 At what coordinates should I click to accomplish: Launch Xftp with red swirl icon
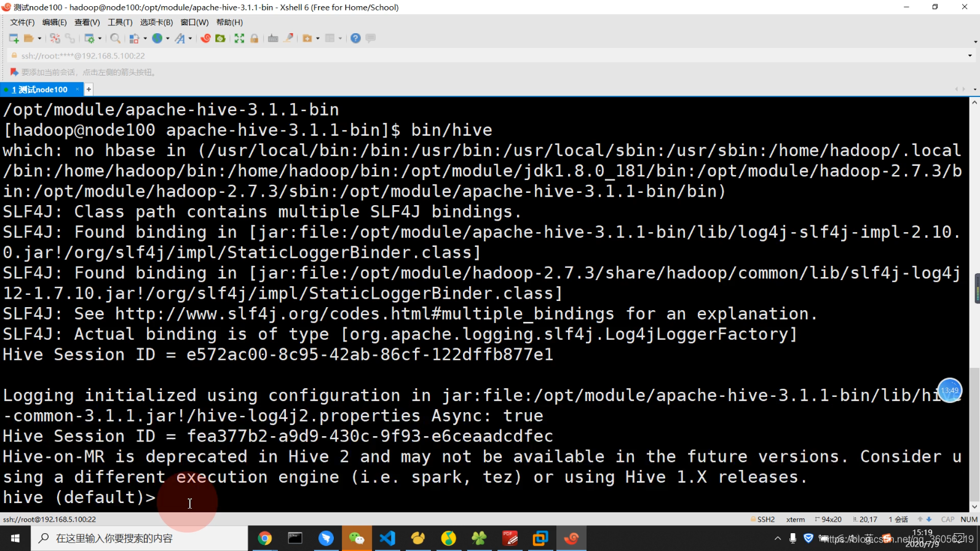(x=205, y=38)
